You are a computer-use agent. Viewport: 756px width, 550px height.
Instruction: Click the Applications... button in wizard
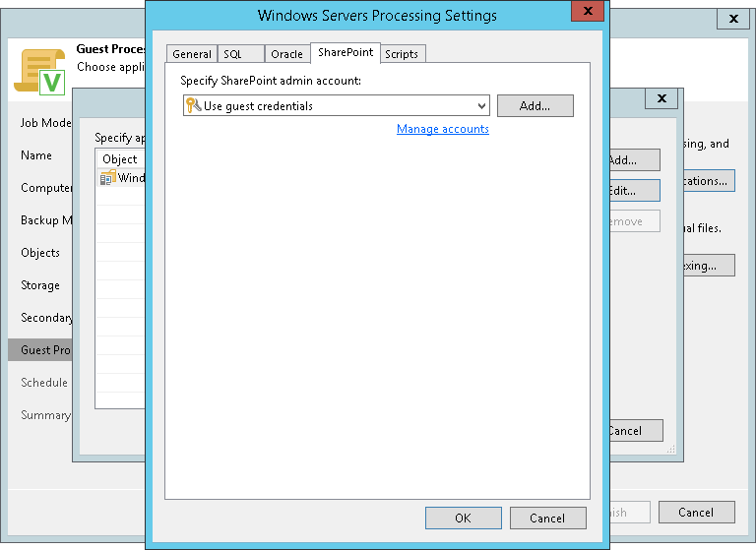pyautogui.click(x=709, y=181)
